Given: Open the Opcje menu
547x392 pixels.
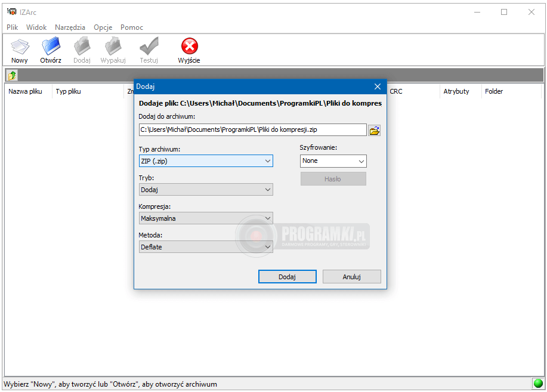Looking at the screenshot, I should pyautogui.click(x=103, y=27).
